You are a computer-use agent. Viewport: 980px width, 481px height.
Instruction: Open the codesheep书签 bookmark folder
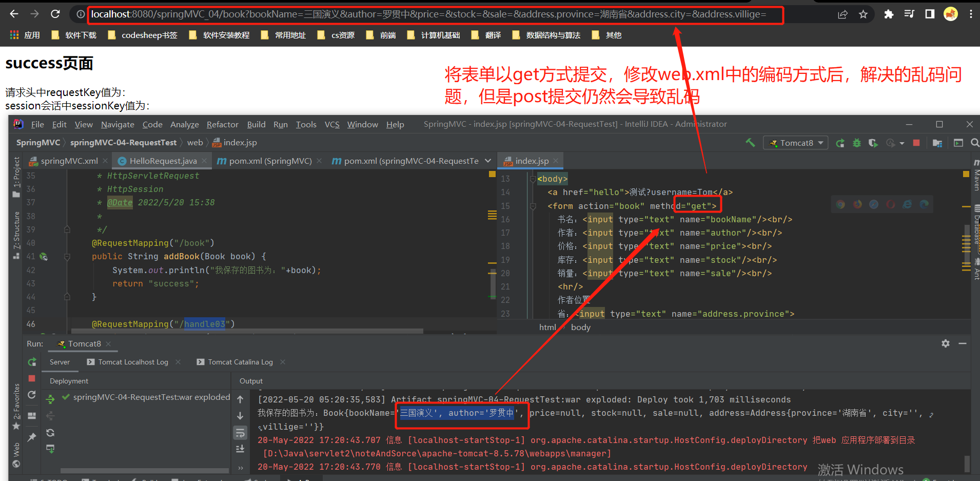click(143, 35)
